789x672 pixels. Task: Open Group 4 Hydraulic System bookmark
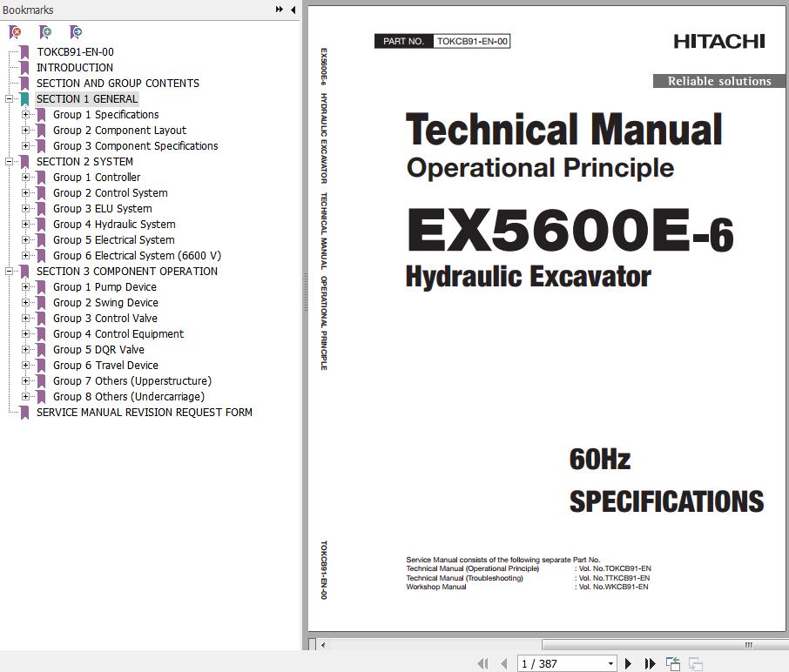114,225
